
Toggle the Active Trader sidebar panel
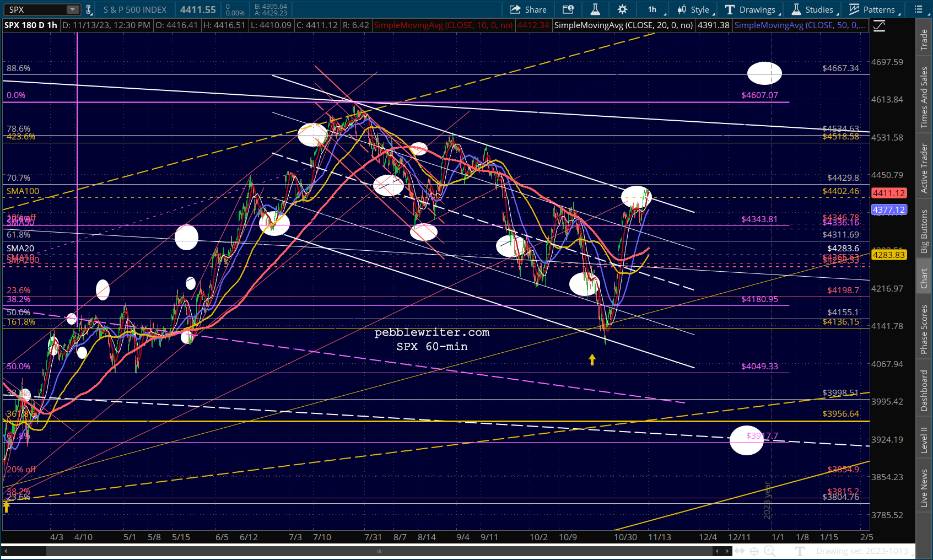[924, 168]
